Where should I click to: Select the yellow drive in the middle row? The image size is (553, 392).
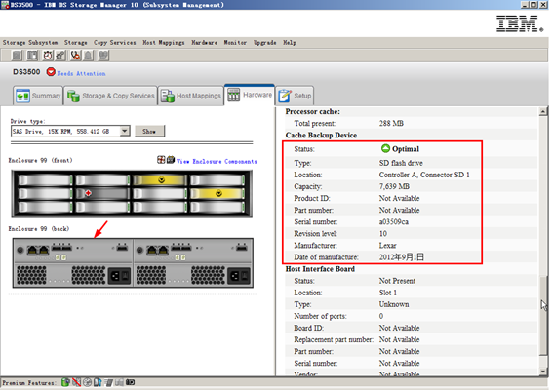point(217,193)
